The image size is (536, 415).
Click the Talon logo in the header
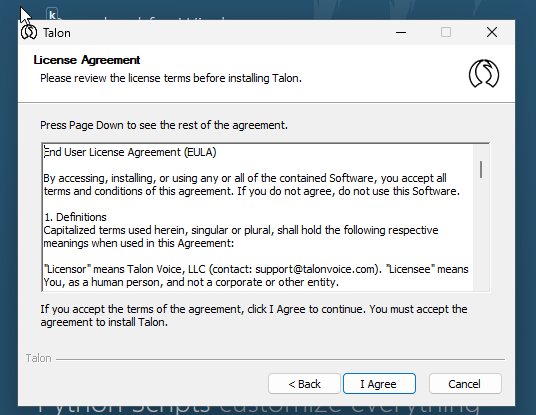click(x=484, y=73)
